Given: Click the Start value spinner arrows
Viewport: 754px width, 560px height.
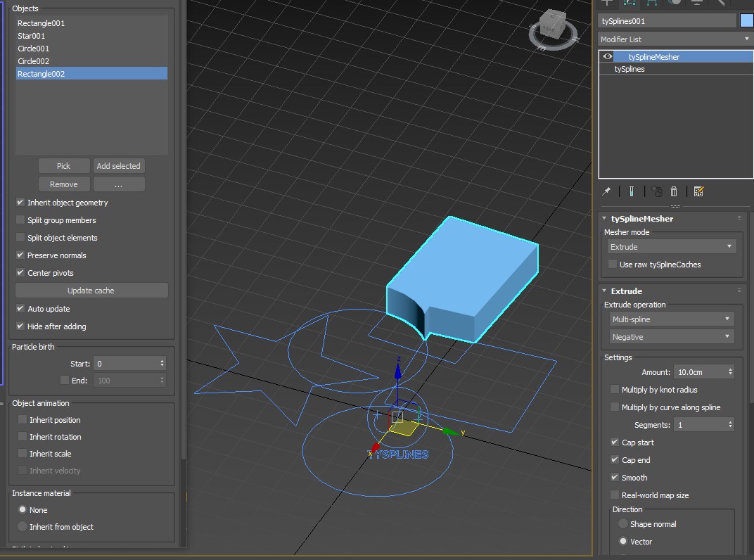Looking at the screenshot, I should click(x=162, y=363).
